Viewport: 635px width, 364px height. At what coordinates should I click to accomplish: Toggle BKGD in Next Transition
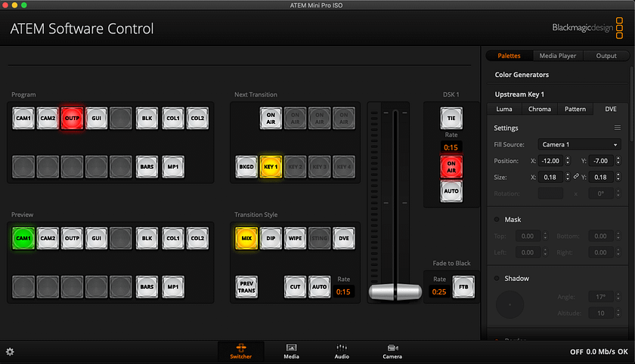(246, 167)
